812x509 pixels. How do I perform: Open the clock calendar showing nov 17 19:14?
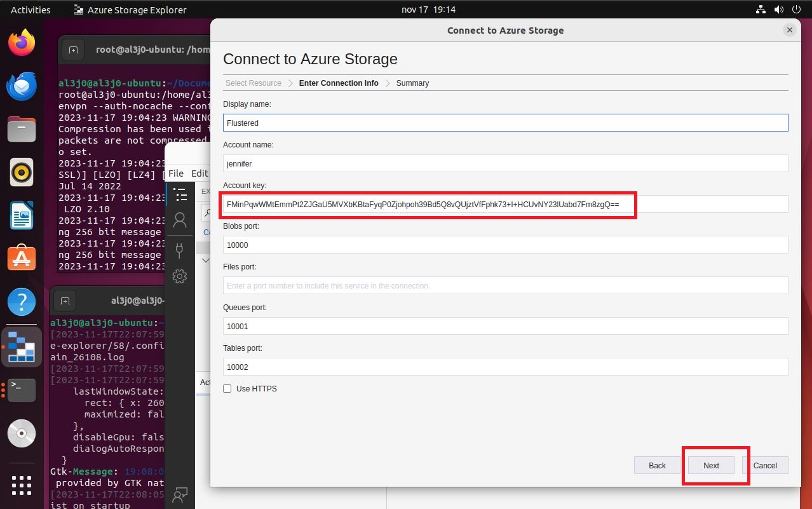[429, 10]
